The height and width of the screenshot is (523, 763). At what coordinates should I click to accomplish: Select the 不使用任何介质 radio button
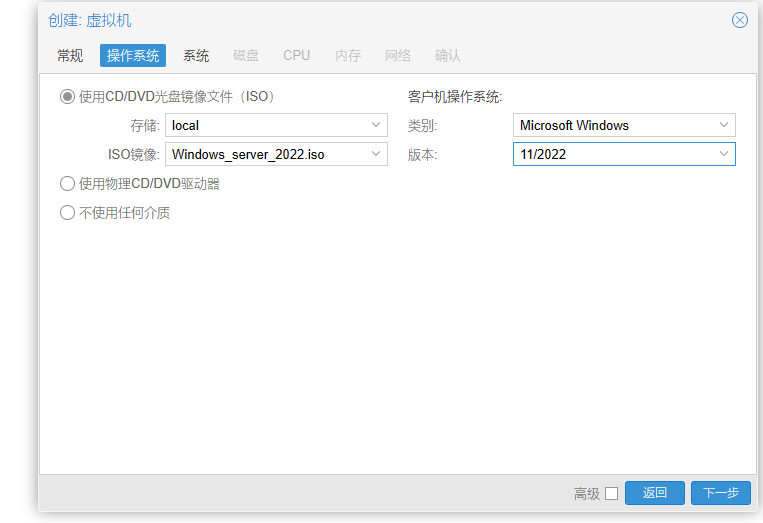67,213
